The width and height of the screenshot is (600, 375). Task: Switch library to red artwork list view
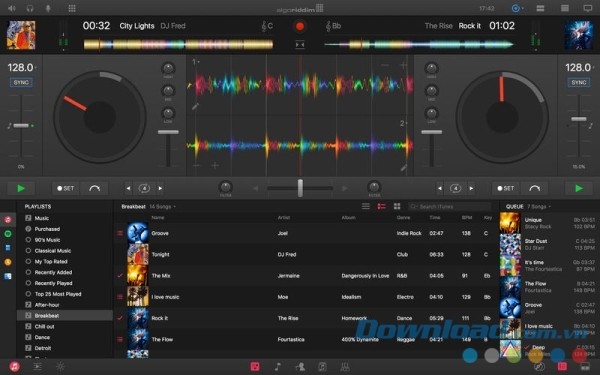pos(382,207)
